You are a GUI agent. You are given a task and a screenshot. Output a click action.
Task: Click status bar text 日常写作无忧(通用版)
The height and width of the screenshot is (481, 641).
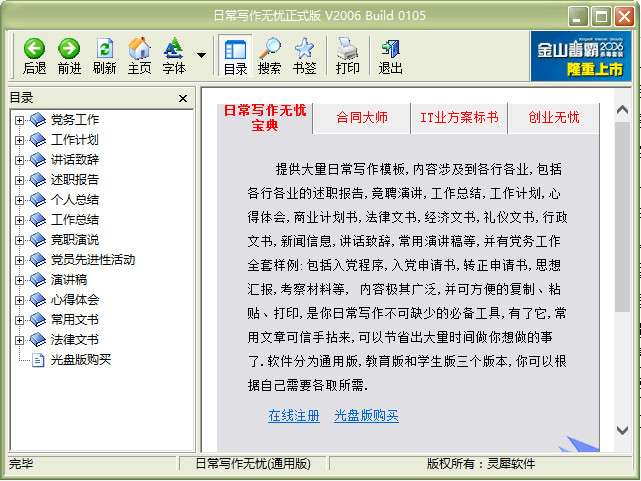coord(253,464)
